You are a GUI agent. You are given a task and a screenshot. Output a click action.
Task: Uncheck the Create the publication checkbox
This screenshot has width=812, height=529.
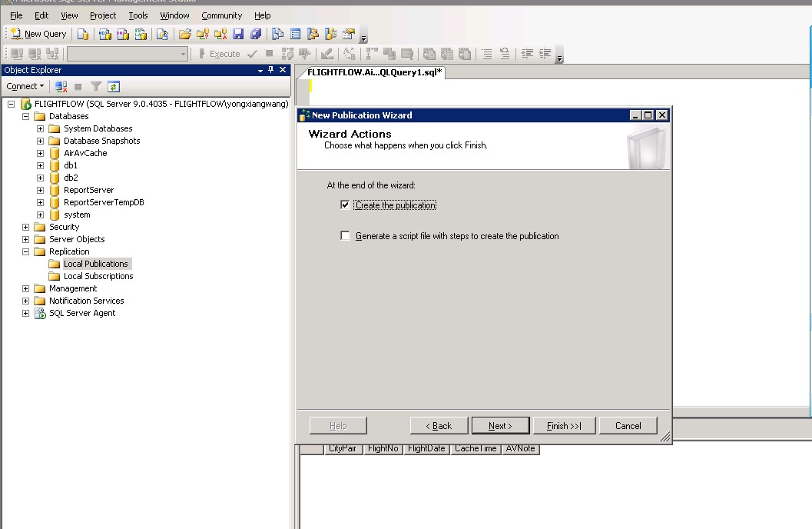tap(345, 205)
